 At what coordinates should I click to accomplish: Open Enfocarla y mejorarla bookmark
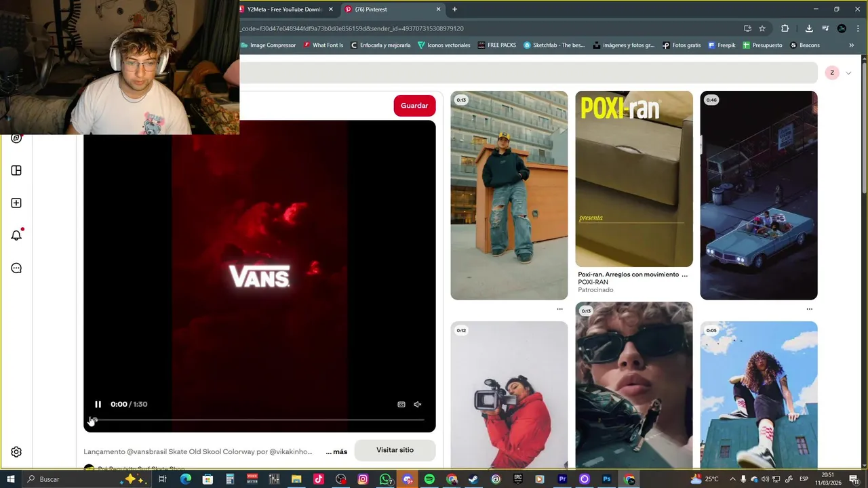[380, 45]
